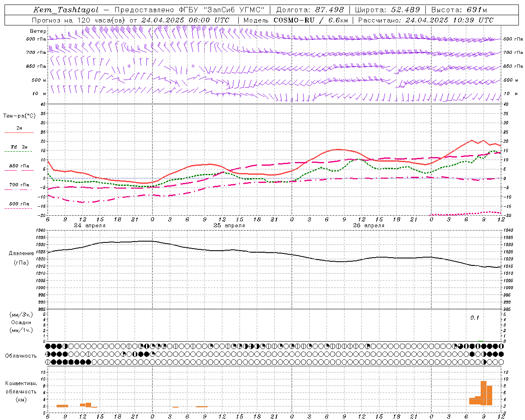Image resolution: width=525 pixels, height=420 pixels.
Task: Click the Конвективн. label
Action: point(21,383)
